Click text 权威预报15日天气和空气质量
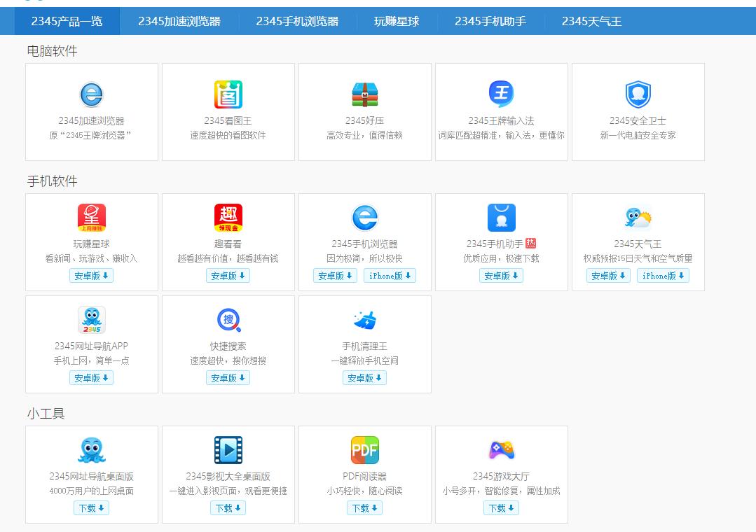 [x=638, y=258]
